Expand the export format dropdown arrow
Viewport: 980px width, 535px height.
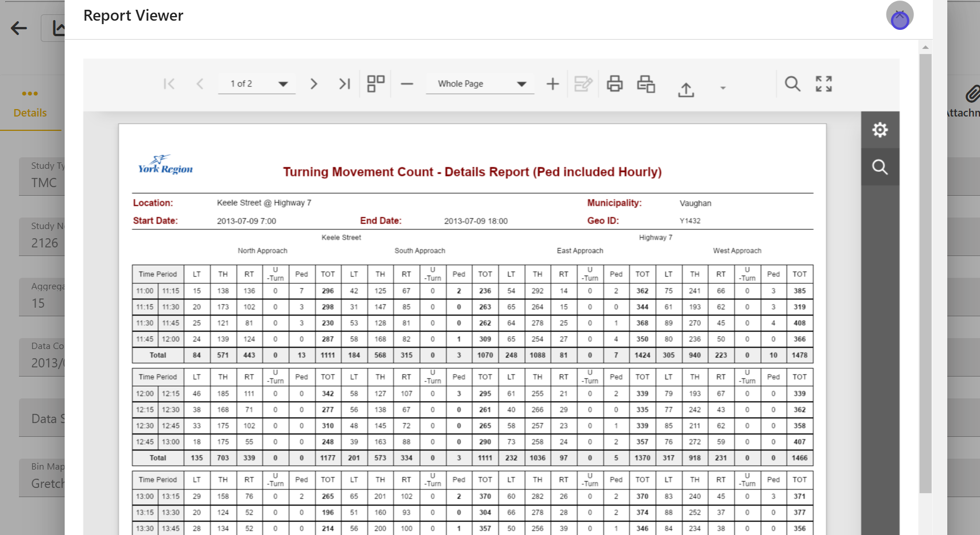click(723, 88)
